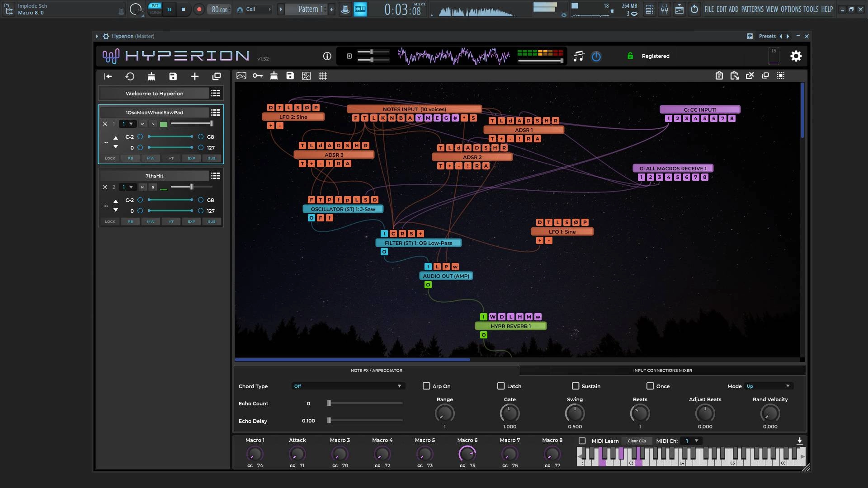Switch to Input Connections Mixer tab
Screen dimensions: 868x488
click(x=662, y=370)
